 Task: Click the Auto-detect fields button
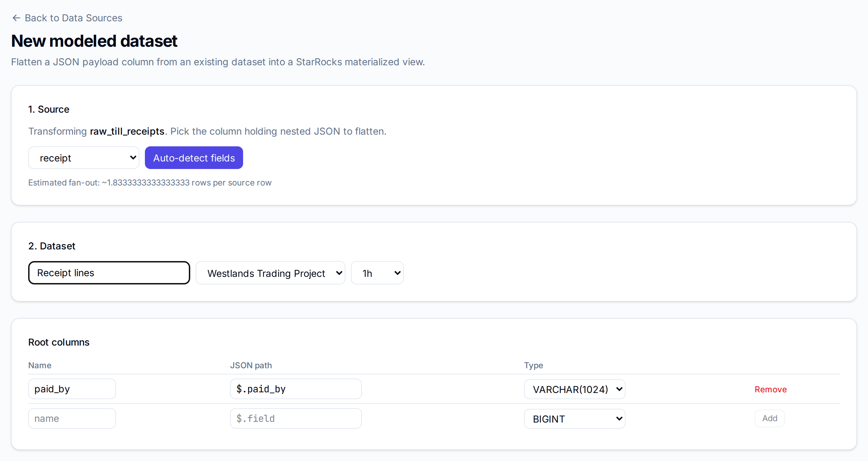point(194,158)
